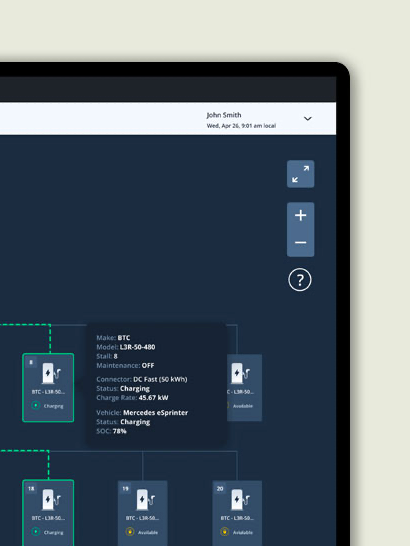Click 'Mercedes eSprinter' vehicle text in tooltip

pyautogui.click(x=155, y=413)
